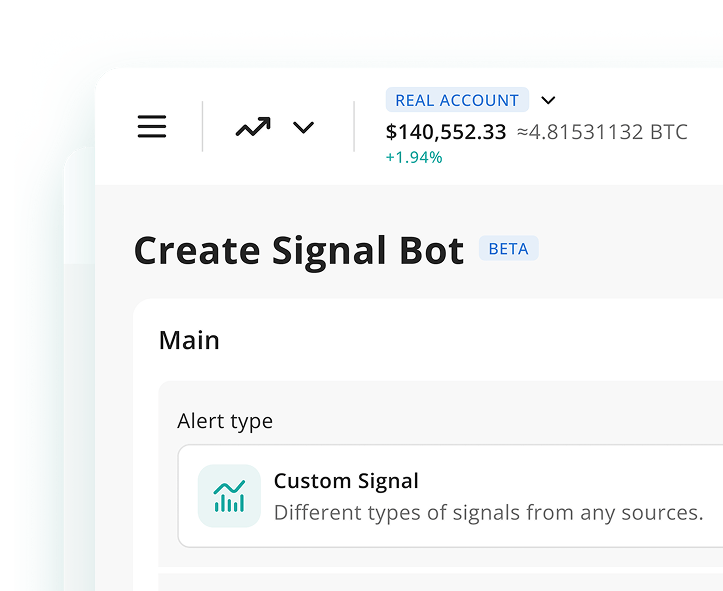Click the blank header area right of the BETA badge
The width and height of the screenshot is (723, 591).
630,249
